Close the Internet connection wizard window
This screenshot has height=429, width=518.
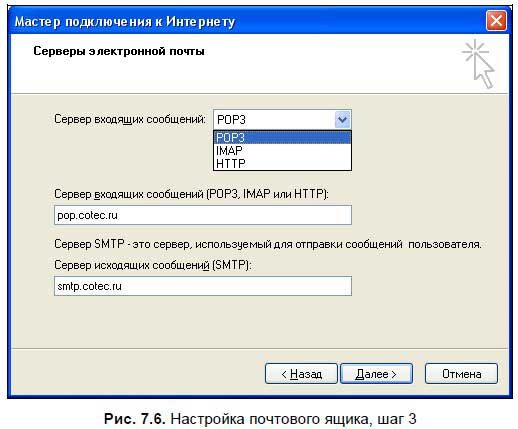click(496, 21)
